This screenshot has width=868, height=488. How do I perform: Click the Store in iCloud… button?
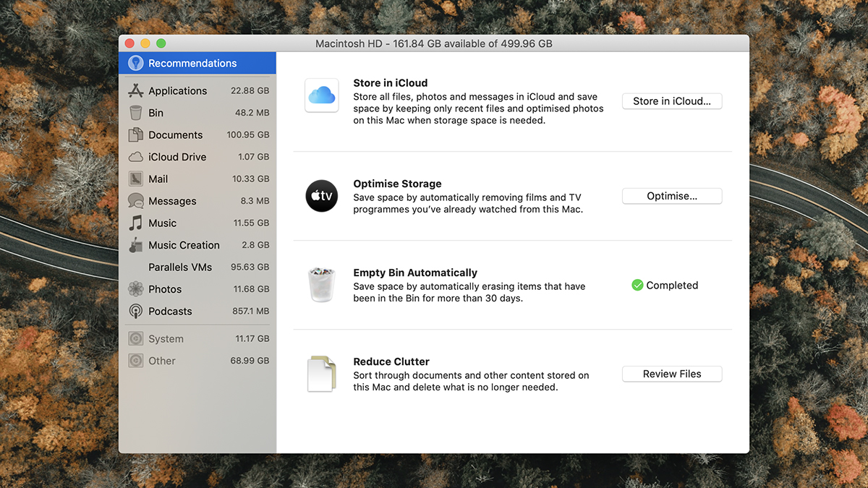[672, 101]
